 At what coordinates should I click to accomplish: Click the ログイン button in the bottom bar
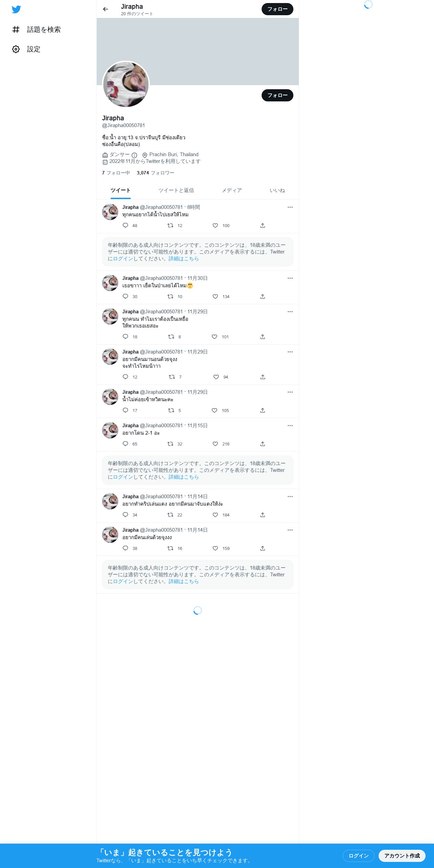click(358, 855)
